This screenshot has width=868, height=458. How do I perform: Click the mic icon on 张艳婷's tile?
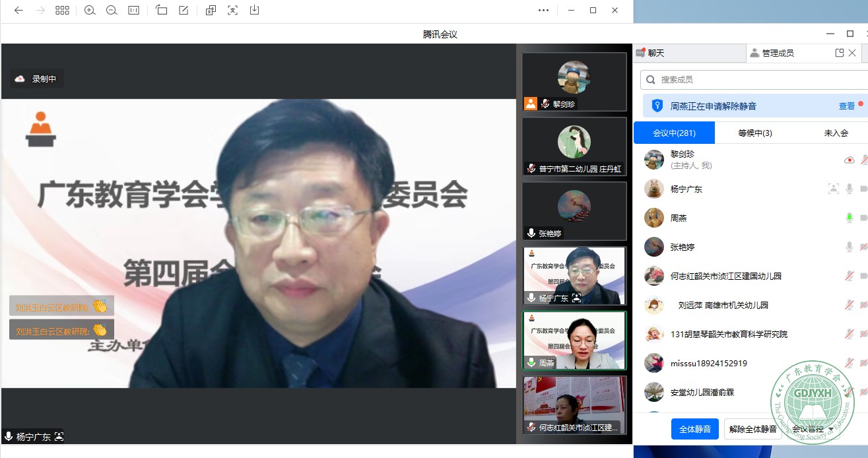531,233
